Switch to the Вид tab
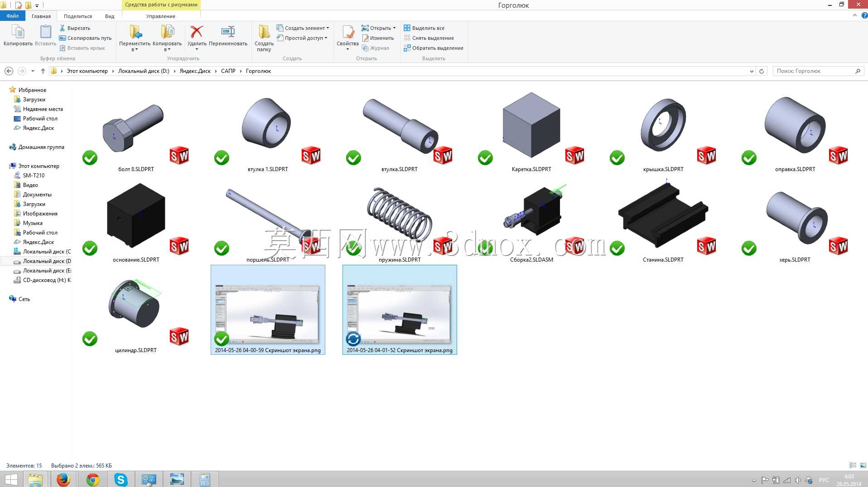868x487 pixels. pos(110,16)
